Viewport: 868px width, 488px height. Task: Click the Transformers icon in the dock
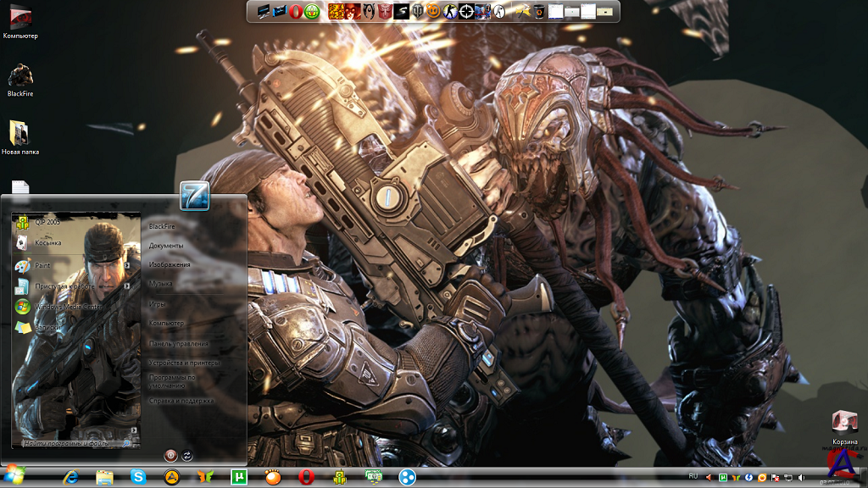(x=384, y=11)
